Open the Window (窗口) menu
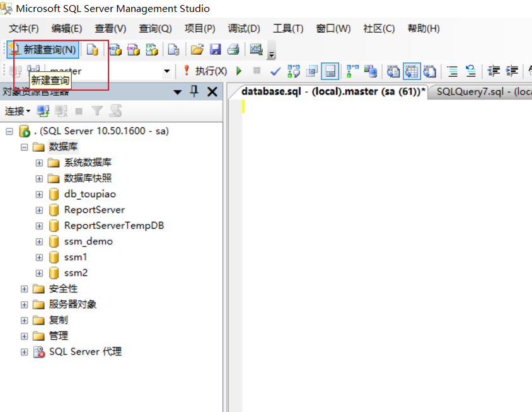532x412 pixels. pyautogui.click(x=333, y=28)
